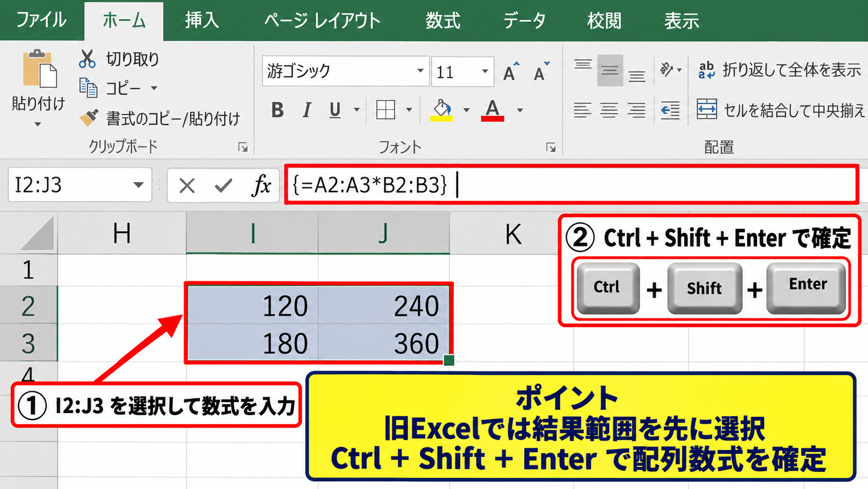Switch to the 数式 tab

pyautogui.click(x=443, y=20)
